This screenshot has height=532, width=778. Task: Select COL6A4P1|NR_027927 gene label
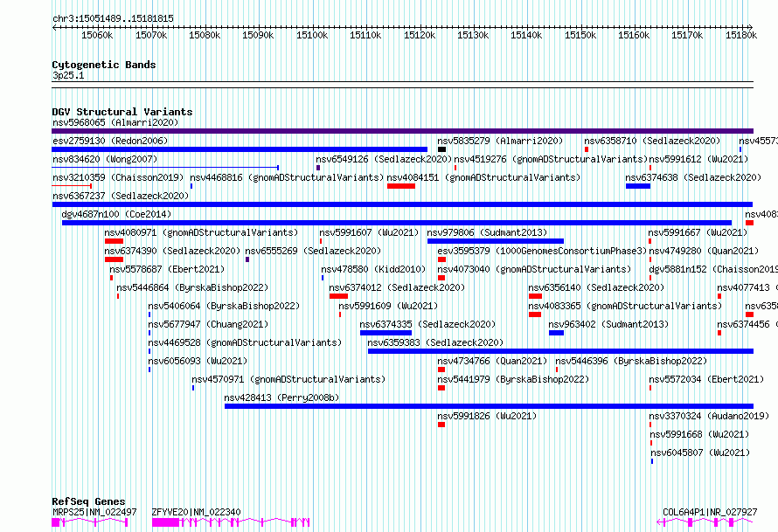click(710, 512)
